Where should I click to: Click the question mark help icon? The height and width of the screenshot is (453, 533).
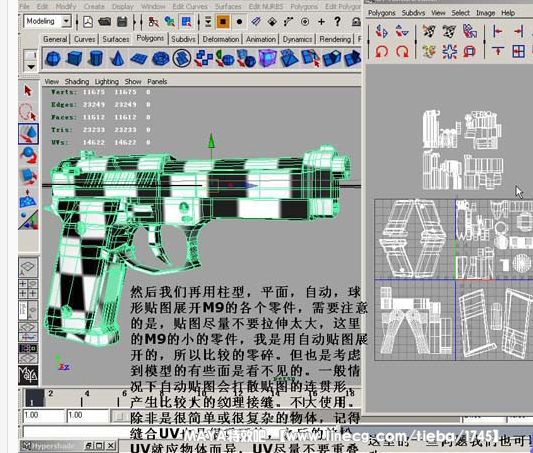337,22
